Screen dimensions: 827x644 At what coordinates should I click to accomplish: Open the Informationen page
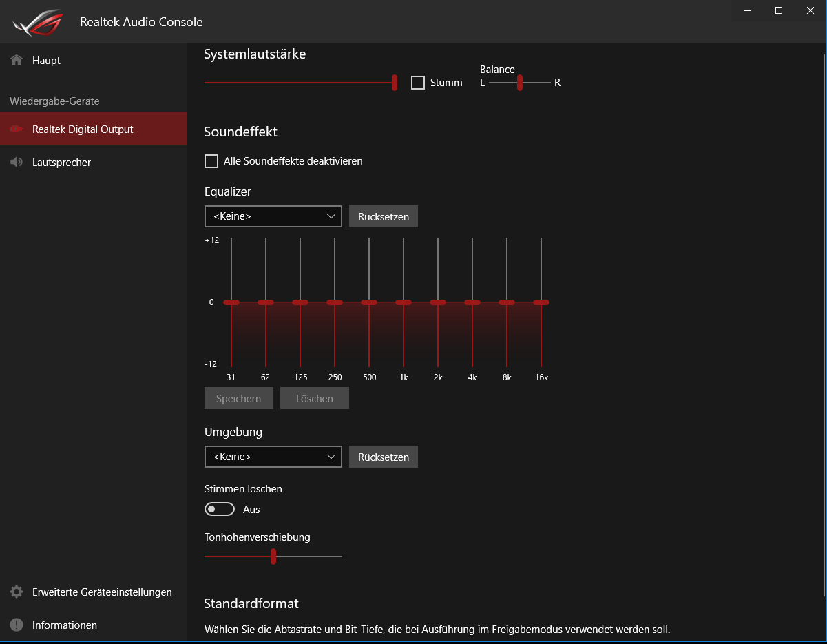coord(94,625)
